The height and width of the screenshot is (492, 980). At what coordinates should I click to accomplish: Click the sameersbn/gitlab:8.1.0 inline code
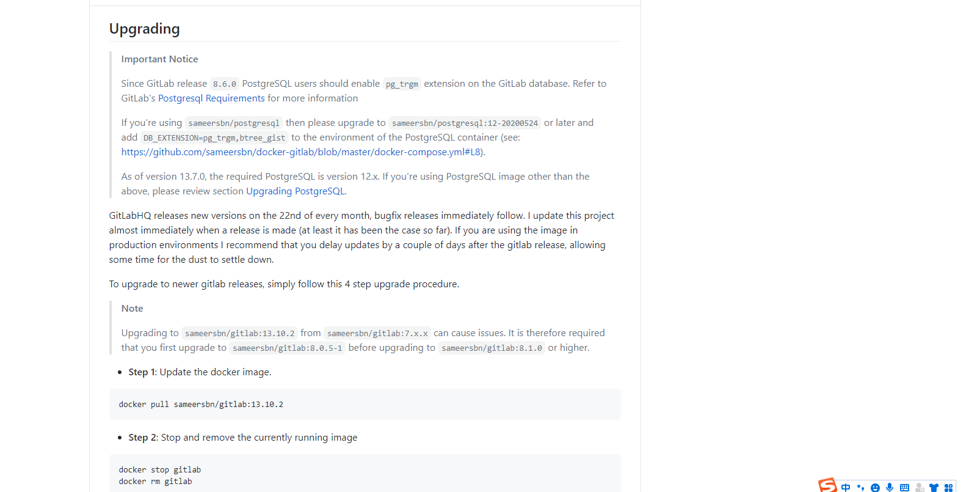pos(492,348)
